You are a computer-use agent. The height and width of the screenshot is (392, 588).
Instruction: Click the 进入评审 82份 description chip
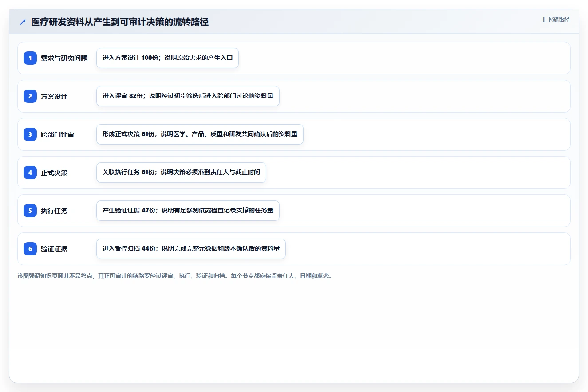(x=188, y=96)
